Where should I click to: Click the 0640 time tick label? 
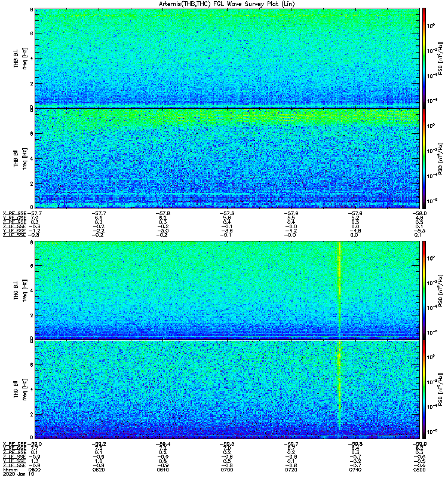(163, 470)
